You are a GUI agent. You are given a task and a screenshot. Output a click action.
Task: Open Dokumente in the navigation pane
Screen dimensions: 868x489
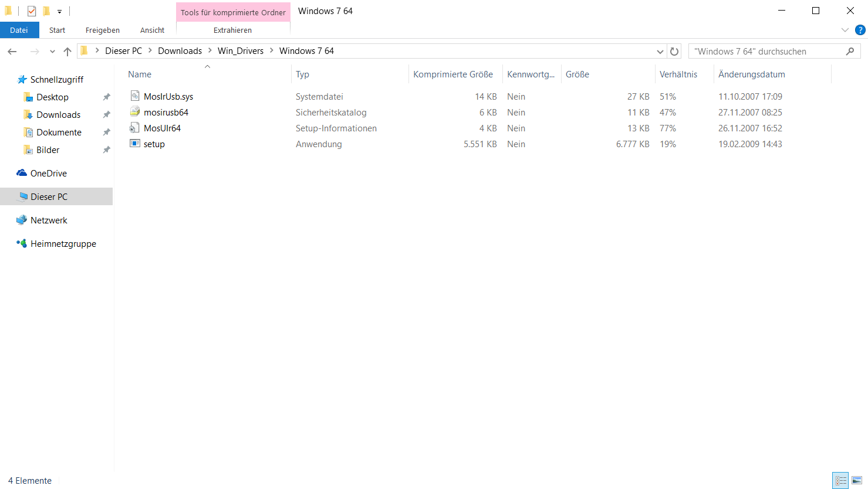pos(59,132)
